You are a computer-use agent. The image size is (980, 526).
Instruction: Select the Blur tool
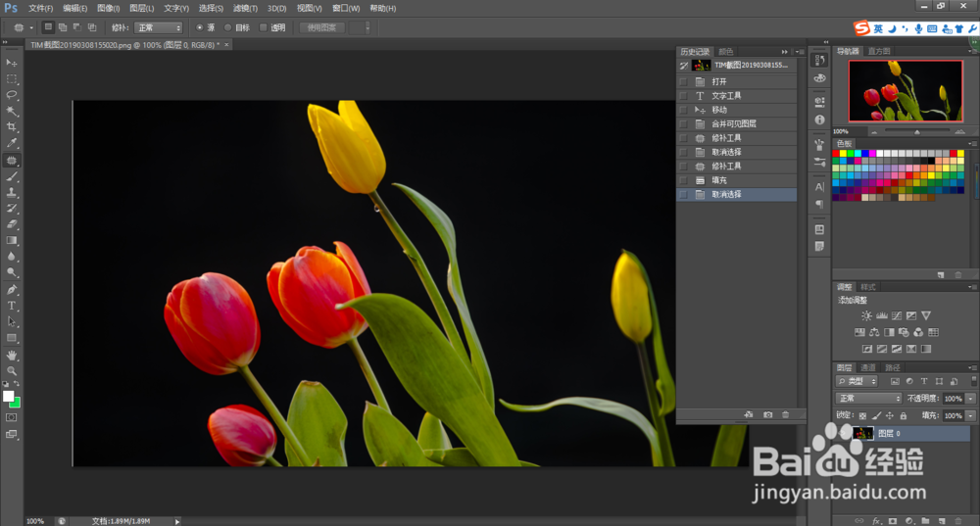pos(11,256)
